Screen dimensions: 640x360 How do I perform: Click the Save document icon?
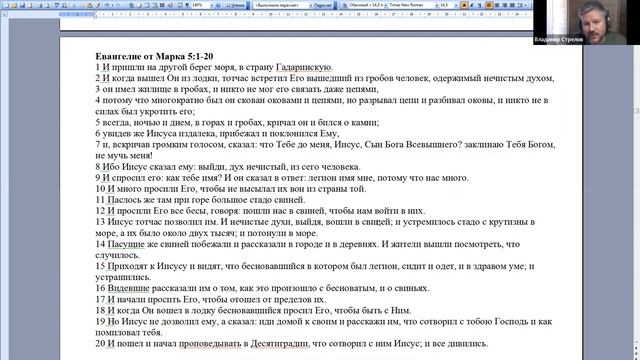click(22, 5)
